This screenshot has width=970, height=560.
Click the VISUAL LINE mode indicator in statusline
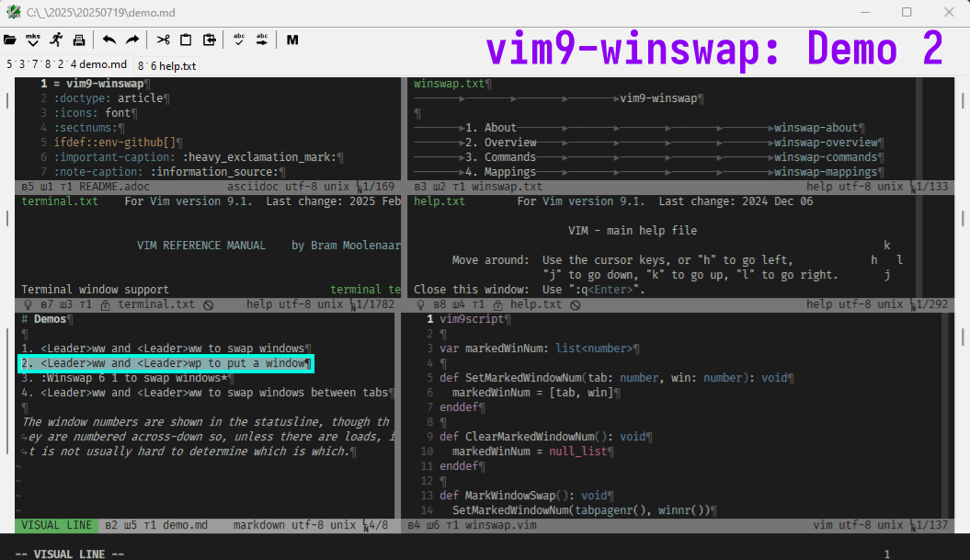point(56,525)
